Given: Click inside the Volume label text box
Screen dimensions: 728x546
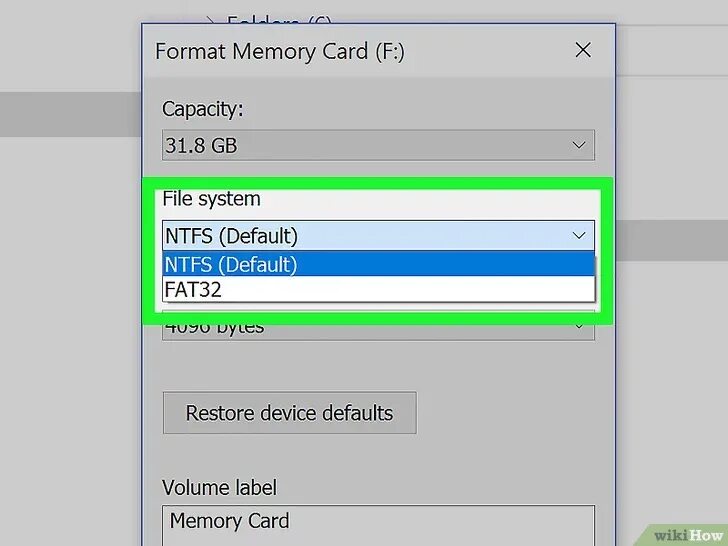Looking at the screenshot, I should 378,525.
